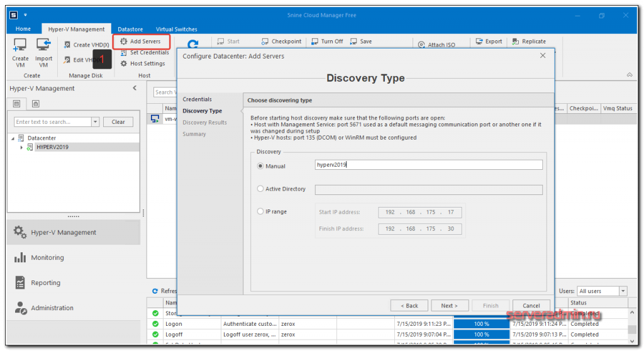The height and width of the screenshot is (351, 644).
Task: Switch to the Datastore tab
Action: [130, 29]
